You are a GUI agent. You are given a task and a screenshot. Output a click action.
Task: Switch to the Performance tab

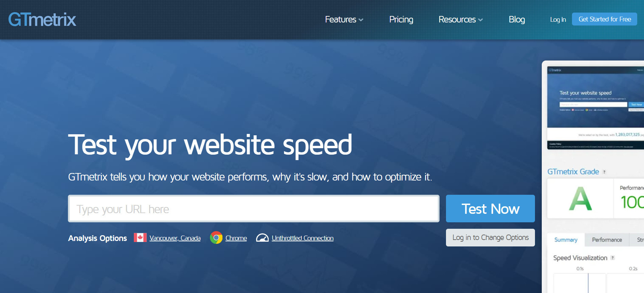[607, 240]
